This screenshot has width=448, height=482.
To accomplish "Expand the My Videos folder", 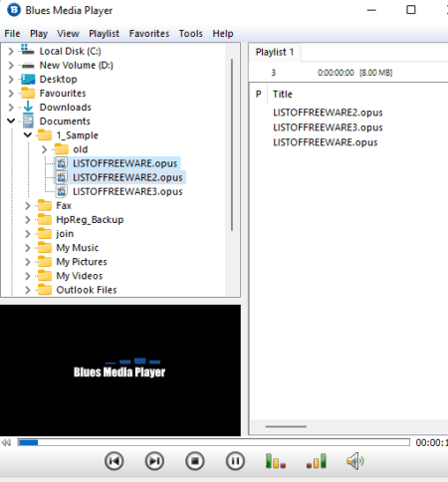I will (28, 276).
